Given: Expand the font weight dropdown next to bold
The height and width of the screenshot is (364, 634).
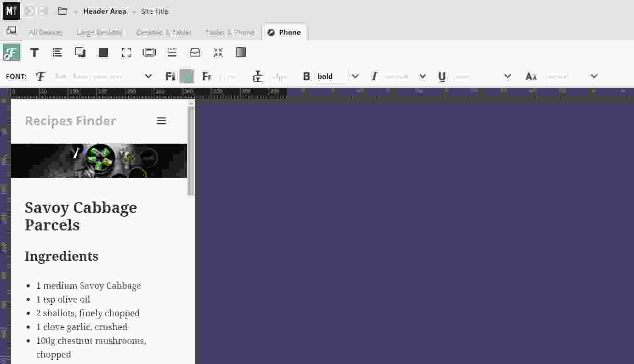Looking at the screenshot, I should point(355,76).
